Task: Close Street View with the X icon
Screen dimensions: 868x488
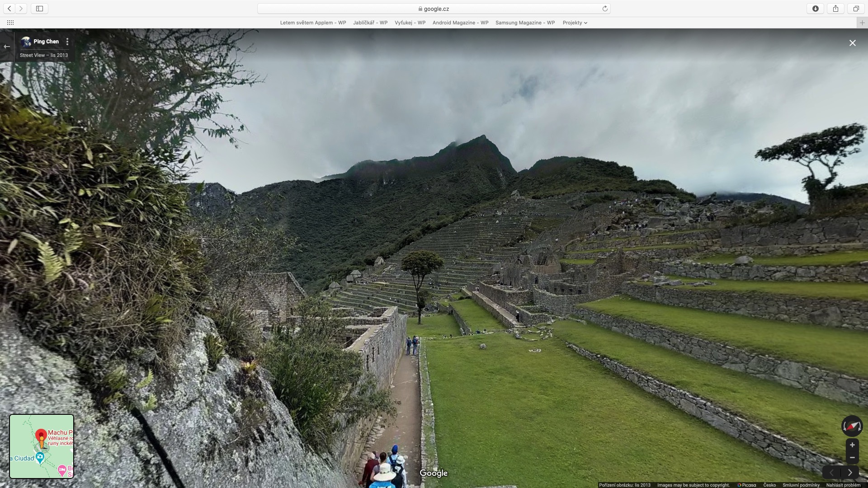Action: click(852, 43)
